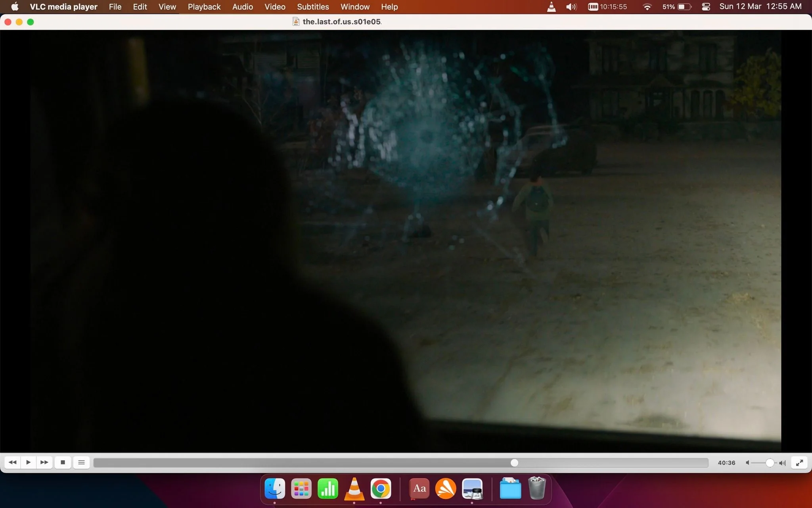Screen dimensions: 812x508
Task: Expand the Audio menu
Action: tap(243, 7)
